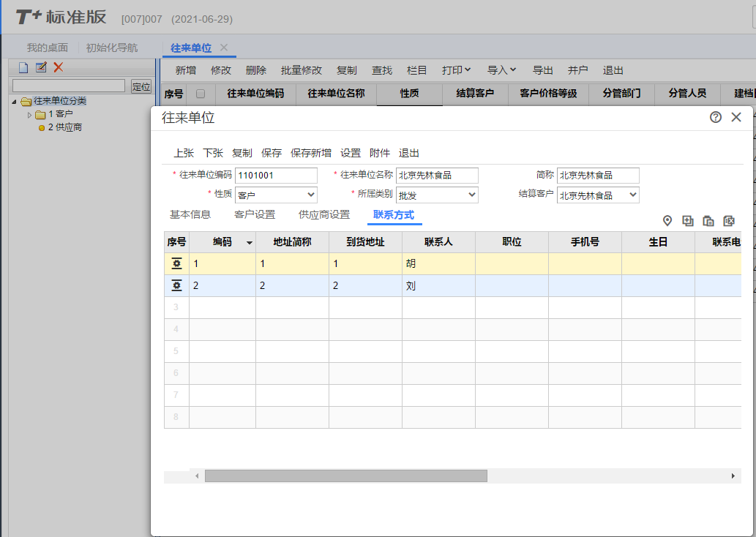The height and width of the screenshot is (537, 756).
Task: Switch to the 初始化导航 tab
Action: 112,48
